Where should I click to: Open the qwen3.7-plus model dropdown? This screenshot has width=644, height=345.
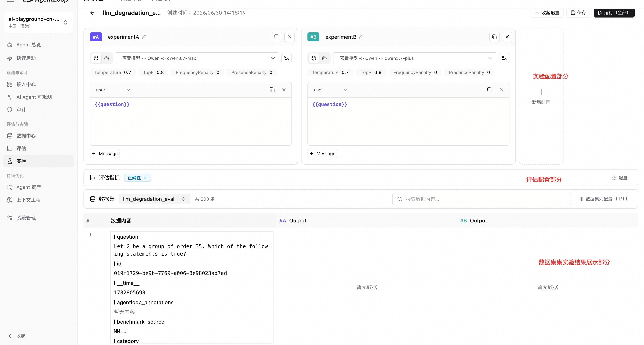pos(414,58)
